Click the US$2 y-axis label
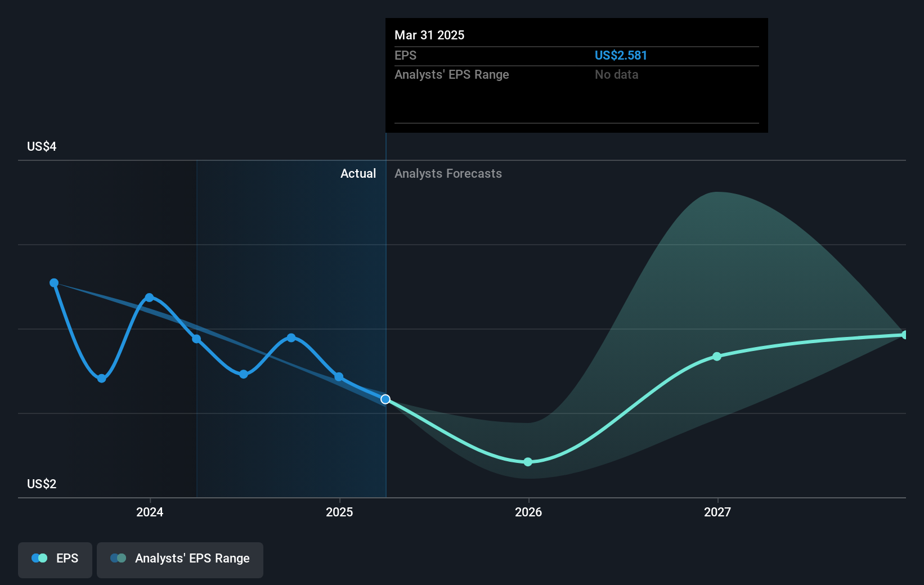This screenshot has height=585, width=924. (42, 484)
